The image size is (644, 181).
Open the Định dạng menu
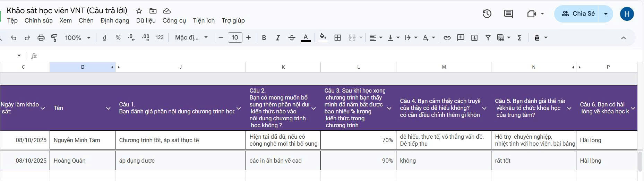pos(114,20)
